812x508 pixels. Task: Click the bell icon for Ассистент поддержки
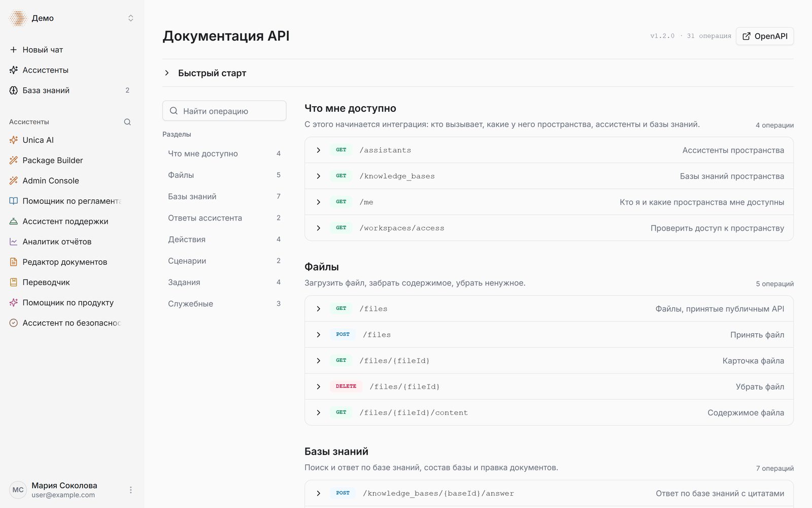pyautogui.click(x=14, y=221)
